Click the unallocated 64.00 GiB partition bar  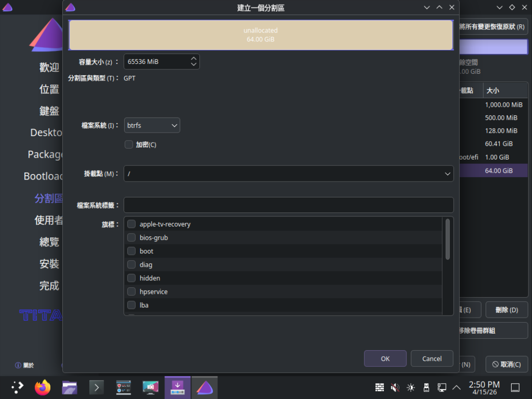click(261, 35)
